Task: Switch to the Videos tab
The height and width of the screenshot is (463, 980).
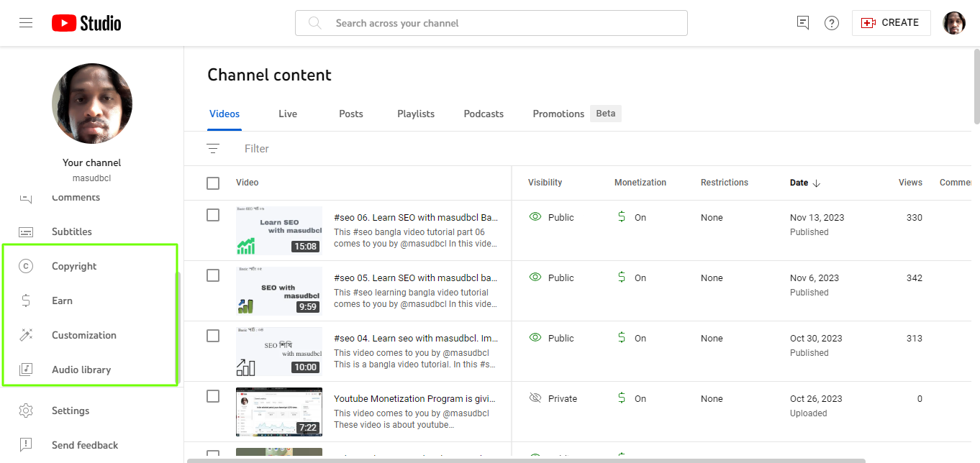Action: [224, 114]
